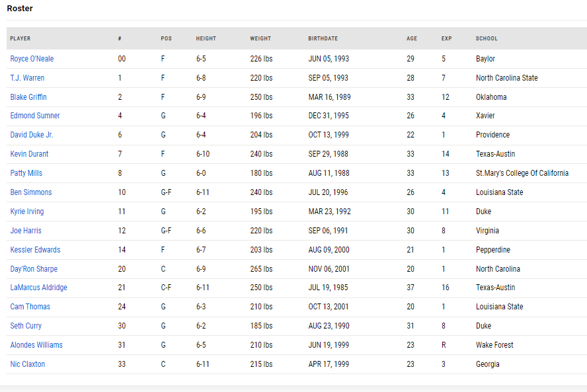View the David Duke Jr. profile
Viewport: 587px width, 392px height.
[32, 135]
